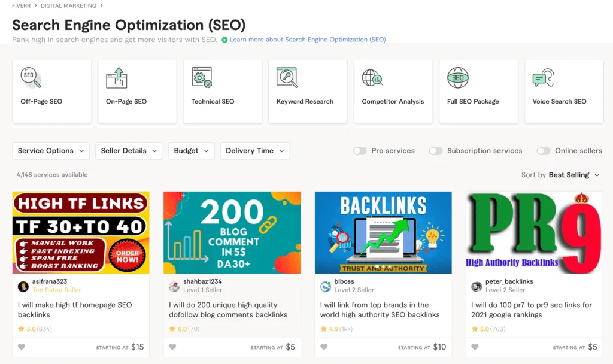Enable Pro services
Screen dimensions: 613x364
(x=360, y=151)
